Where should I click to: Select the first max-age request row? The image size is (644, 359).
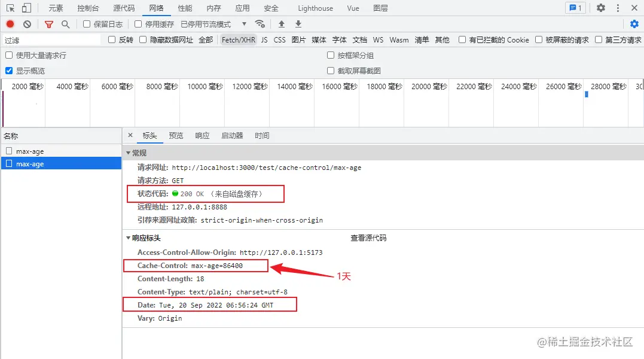tap(61, 151)
